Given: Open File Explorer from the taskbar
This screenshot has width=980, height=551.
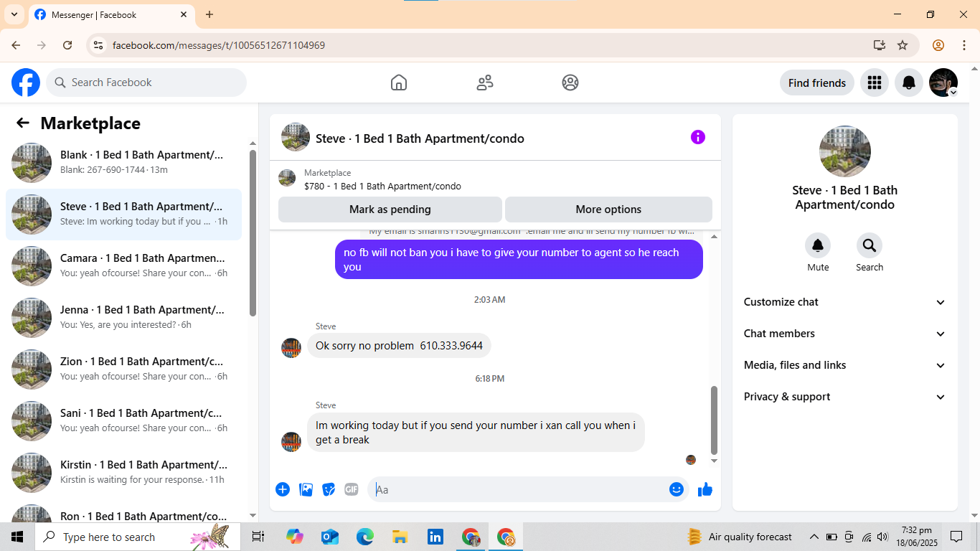Looking at the screenshot, I should click(x=400, y=537).
